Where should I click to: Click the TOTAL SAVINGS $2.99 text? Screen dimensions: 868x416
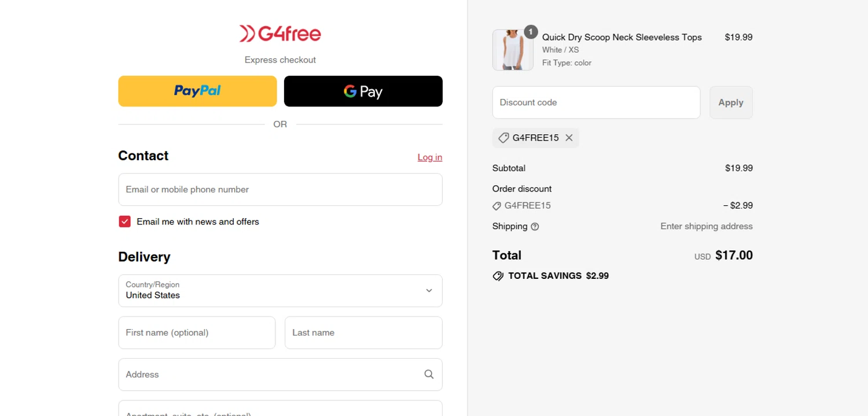coord(558,276)
